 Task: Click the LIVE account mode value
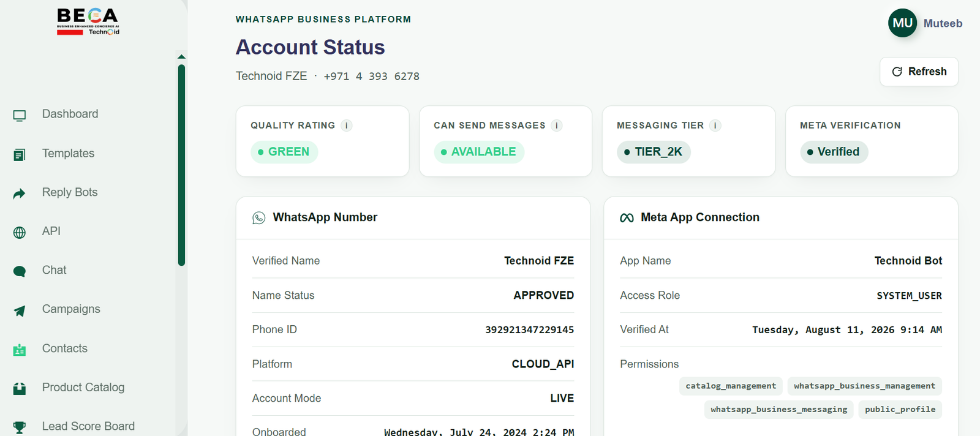point(562,399)
